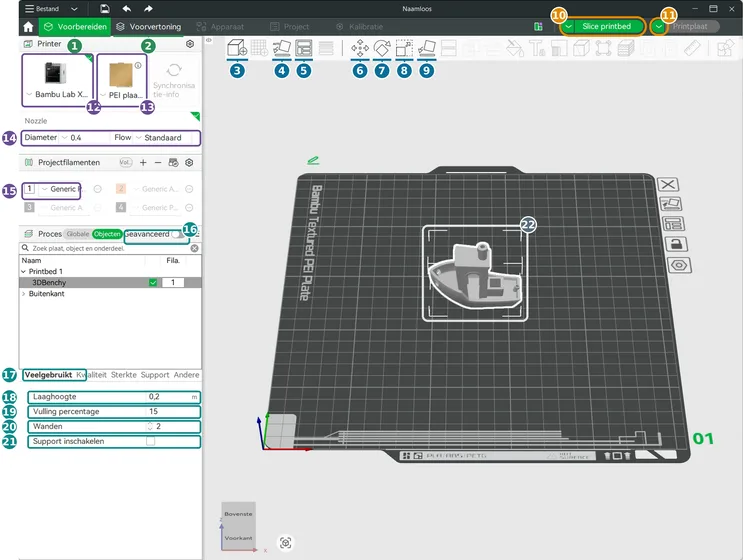Image resolution: width=743 pixels, height=560 pixels.
Task: Click the Save project icon
Action: coord(105,9)
